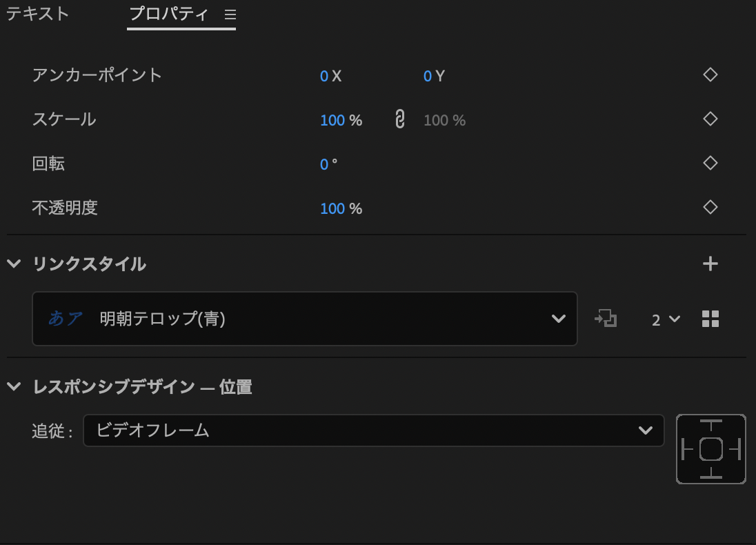Toggle the scale proportion lock link
Viewport: 756px width, 545px height.
click(x=399, y=119)
